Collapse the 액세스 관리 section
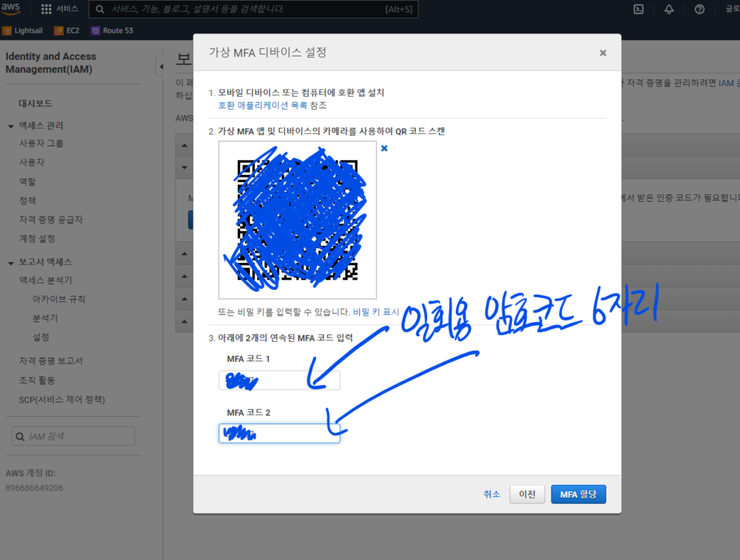The height and width of the screenshot is (560, 740). [11, 126]
